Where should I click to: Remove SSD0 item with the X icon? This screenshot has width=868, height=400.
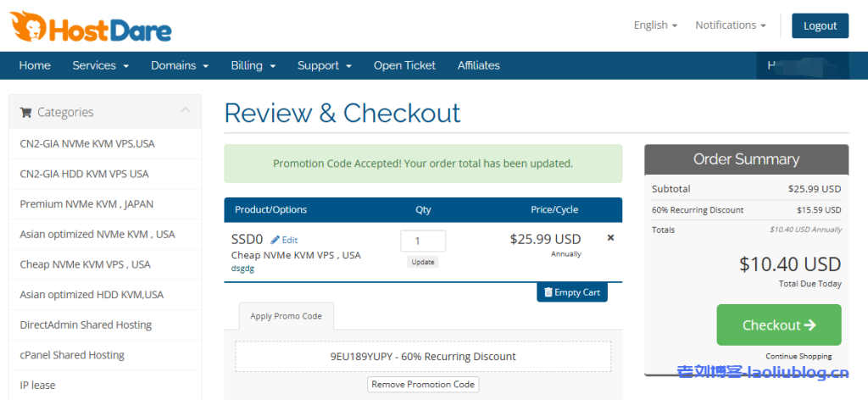(x=610, y=238)
